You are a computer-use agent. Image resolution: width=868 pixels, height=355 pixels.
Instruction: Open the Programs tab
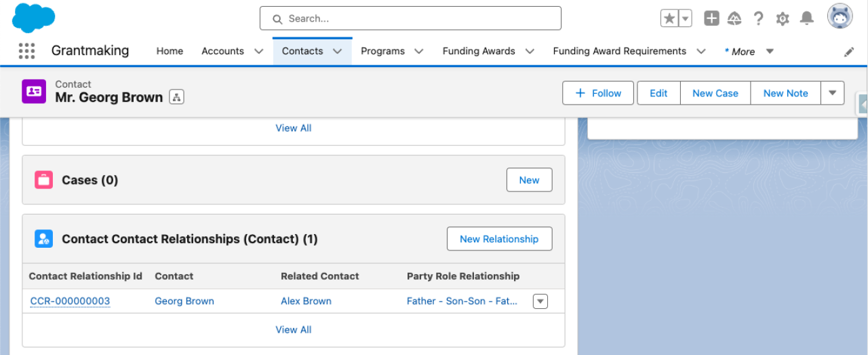(x=382, y=51)
